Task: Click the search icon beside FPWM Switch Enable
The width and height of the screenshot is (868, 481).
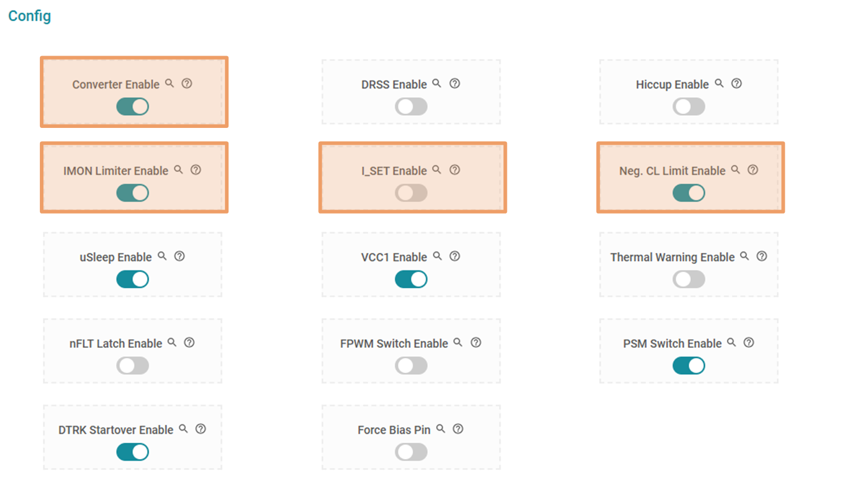Action: click(458, 342)
